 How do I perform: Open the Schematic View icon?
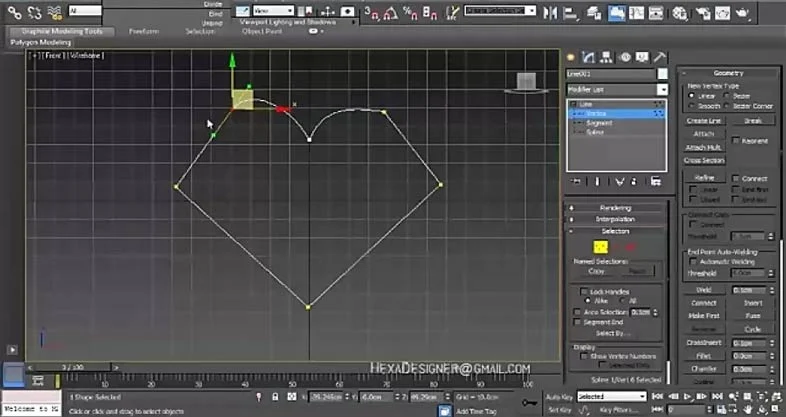coord(656,13)
